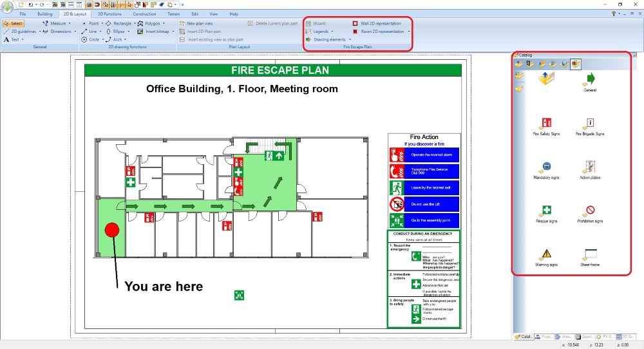Click the 3D view icon in quick toolbar
644x349 pixels.
[63, 5]
